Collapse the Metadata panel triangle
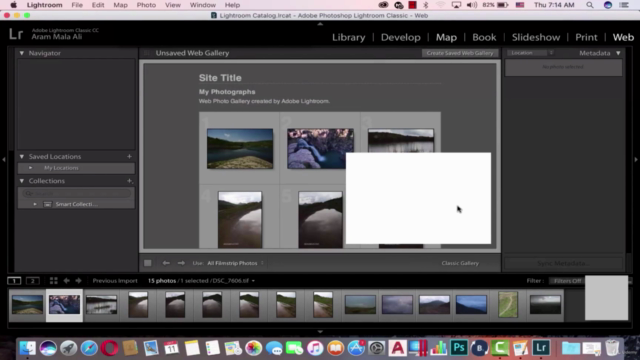Viewport: 640px width, 360px height. (x=618, y=53)
